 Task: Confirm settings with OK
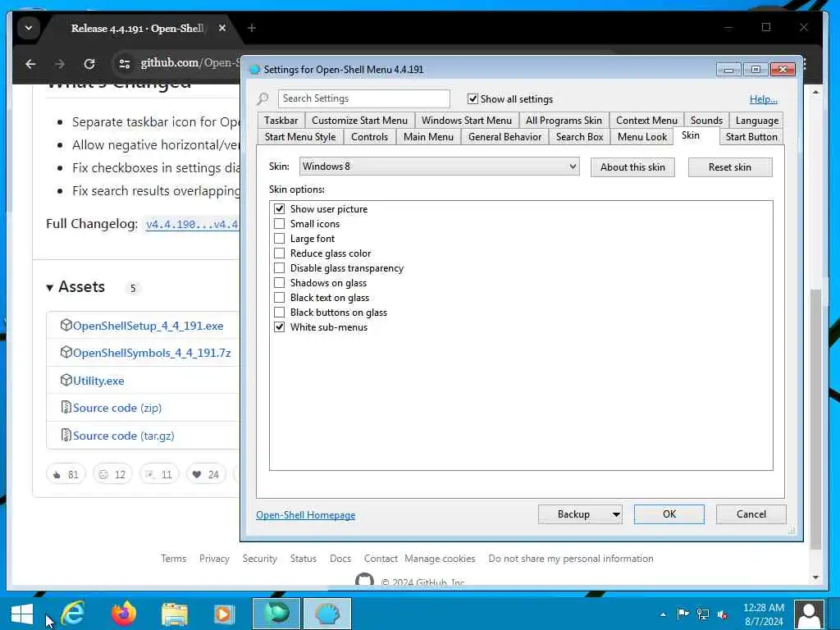click(669, 514)
